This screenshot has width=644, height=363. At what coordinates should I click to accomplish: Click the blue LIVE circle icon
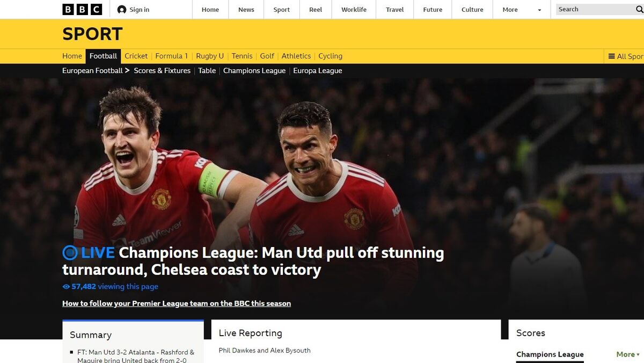tap(70, 252)
